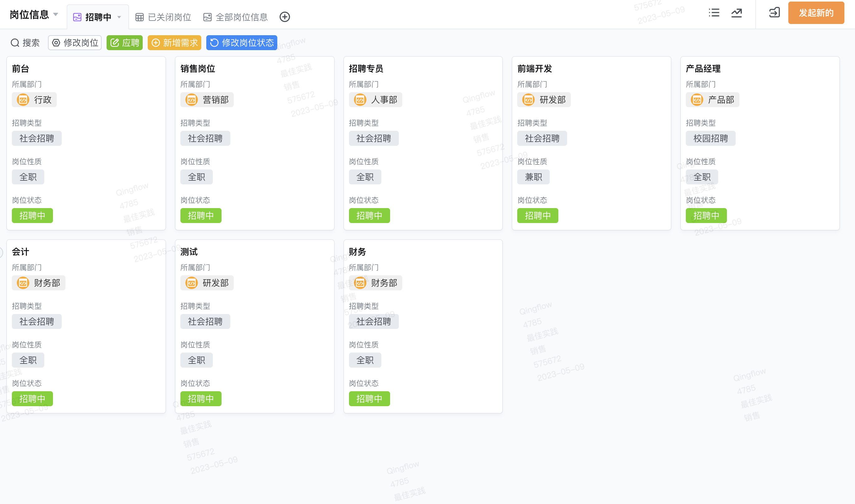Switch to the 全部岗位信息 tab
The height and width of the screenshot is (504, 855).
(x=235, y=17)
